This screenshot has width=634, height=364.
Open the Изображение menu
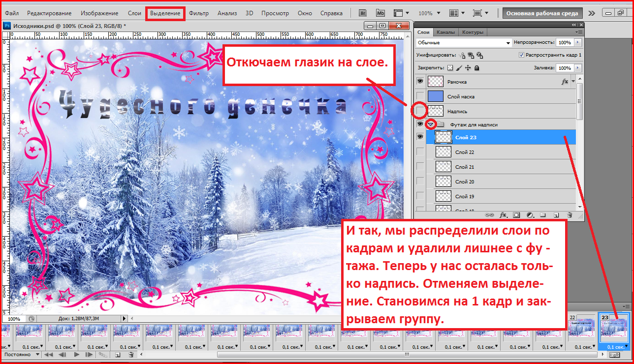(99, 13)
